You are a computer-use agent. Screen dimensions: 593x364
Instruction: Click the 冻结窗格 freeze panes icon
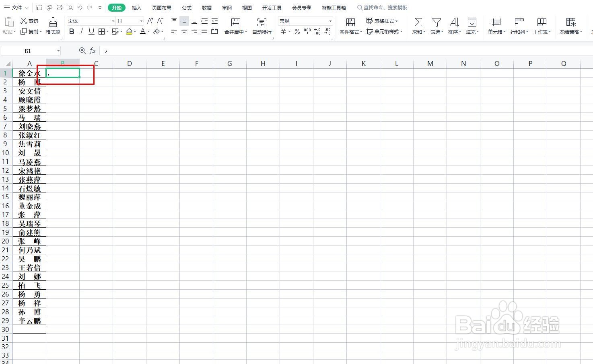[571, 22]
